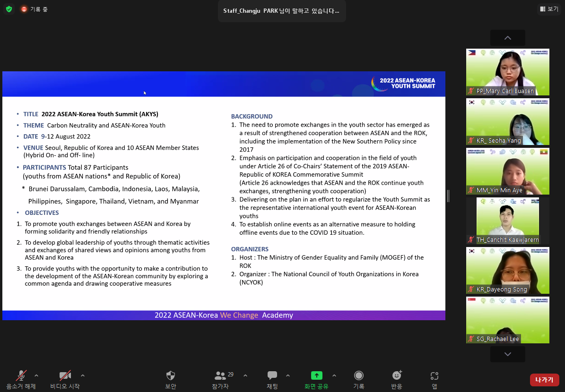Unmute the microphone
Image resolution: width=565 pixels, height=392 pixels.
(x=21, y=376)
